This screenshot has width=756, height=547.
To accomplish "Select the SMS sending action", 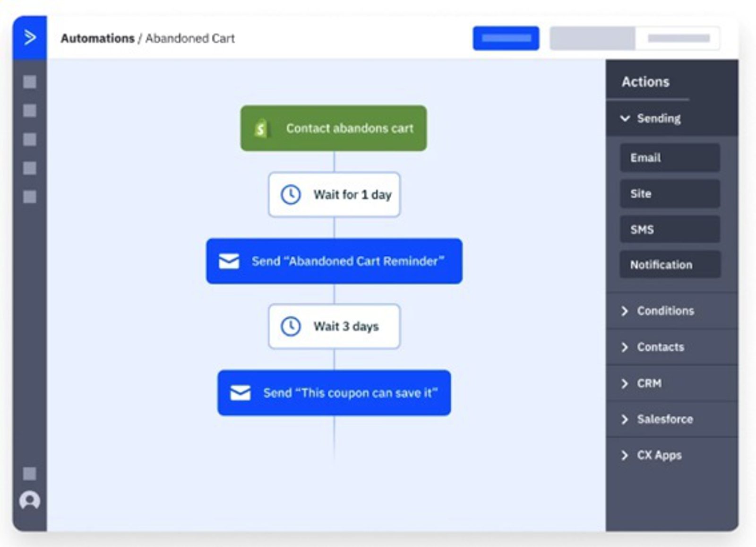I will 670,229.
